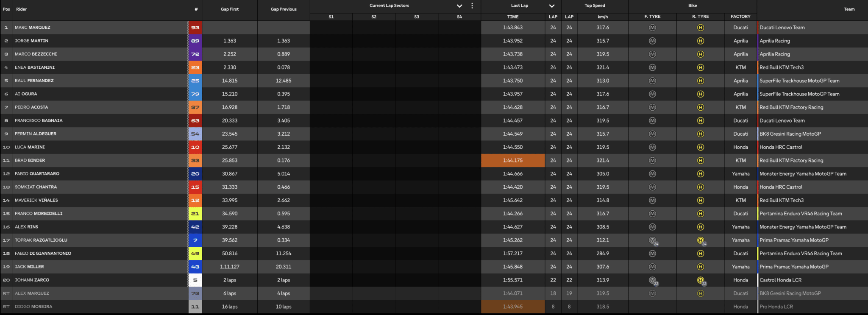Image resolution: width=868 pixels, height=315 pixels.
Task: Click the Team column header
Action: 849,9
